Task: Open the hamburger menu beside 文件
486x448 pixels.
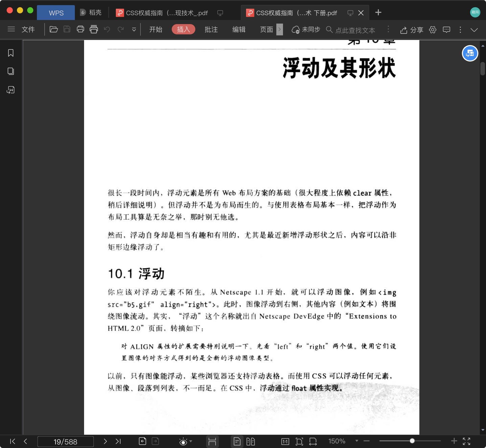Action: coord(11,29)
